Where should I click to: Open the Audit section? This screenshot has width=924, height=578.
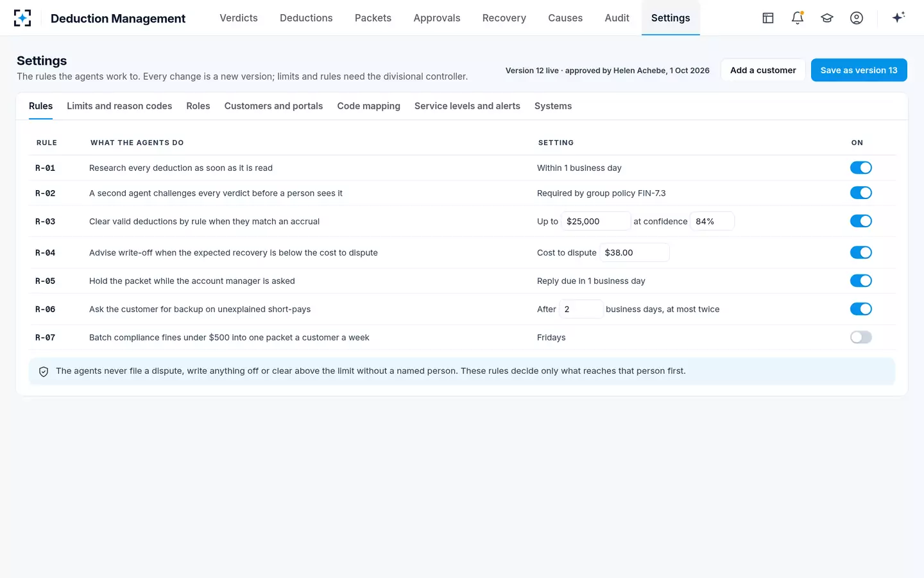click(x=617, y=18)
